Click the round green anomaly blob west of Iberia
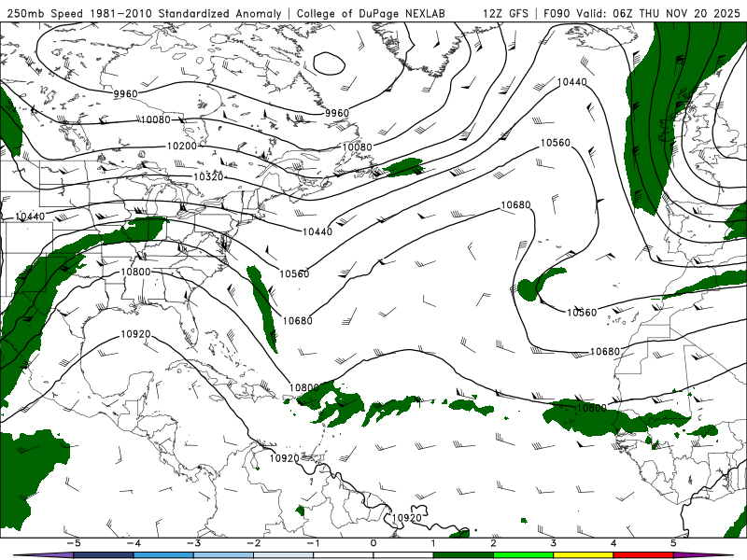Image resolution: width=747 pixels, height=560 pixels. [528, 289]
